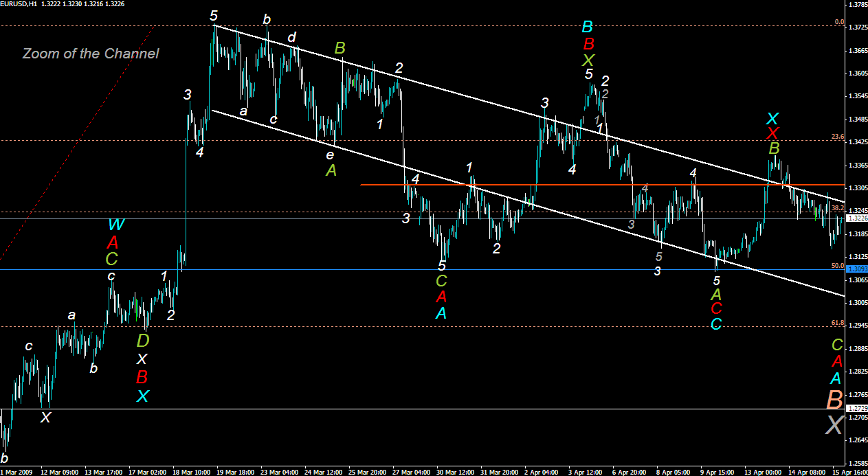Click the Fibonacci 50.0 level label
Image resolution: width=868 pixels, height=476 pixels.
point(838,265)
